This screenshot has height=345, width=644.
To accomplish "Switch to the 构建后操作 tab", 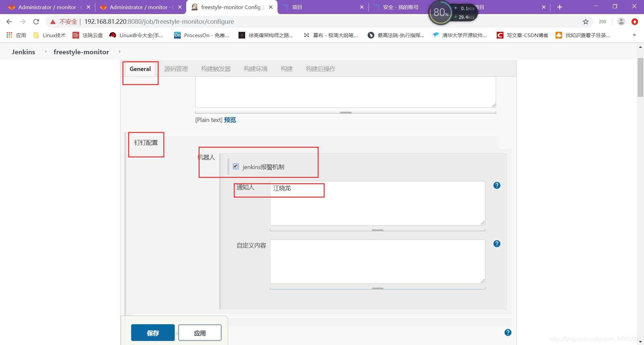I will [x=321, y=69].
